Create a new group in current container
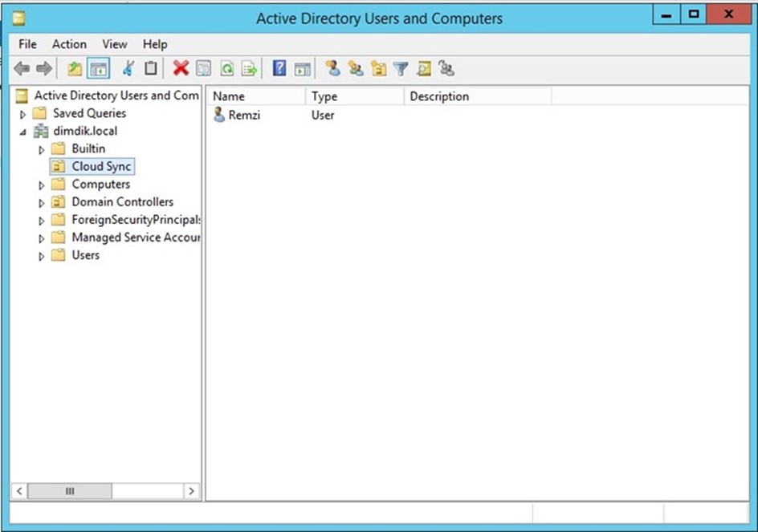 coord(356,69)
